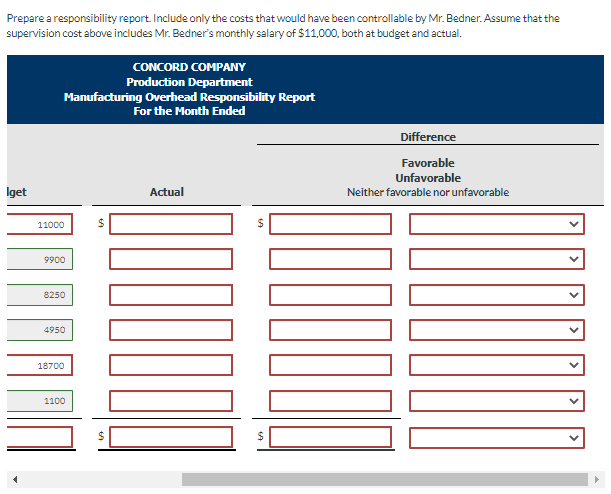Click the Actual field in the 11000 row
This screenshot has height=494, width=611.
click(171, 224)
